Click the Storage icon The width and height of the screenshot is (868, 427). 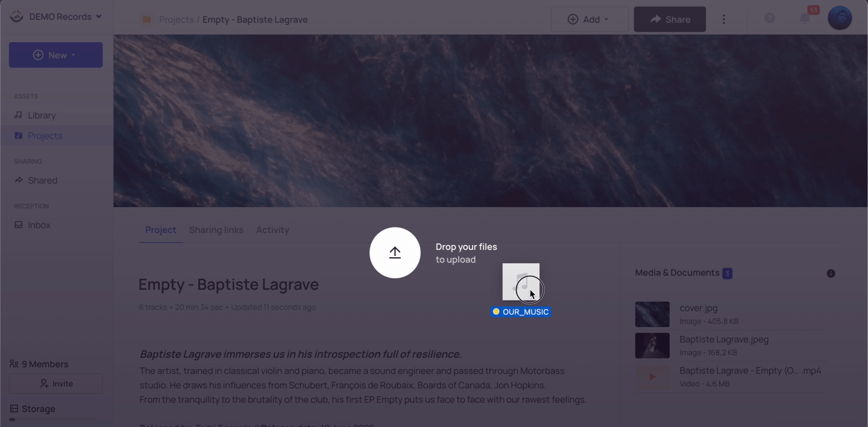(14, 409)
